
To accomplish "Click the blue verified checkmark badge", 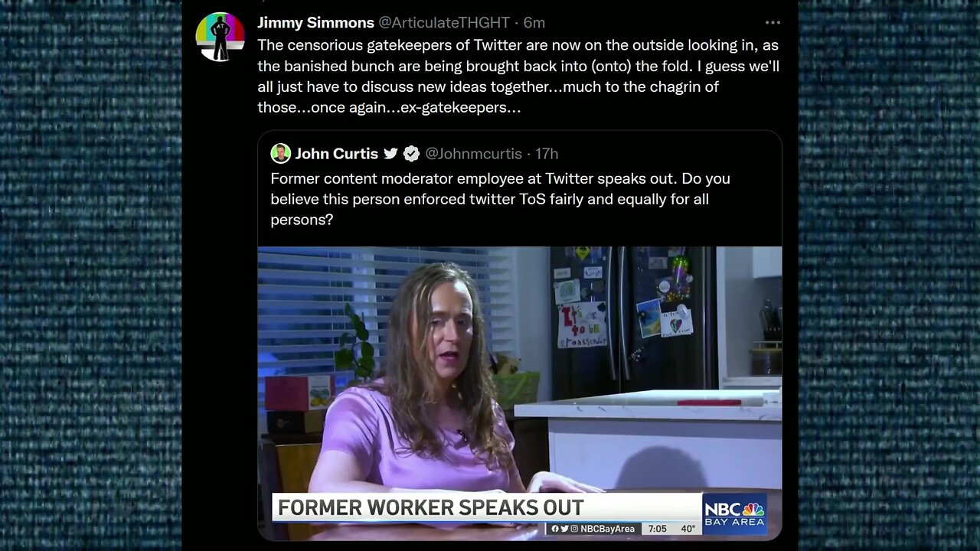I will click(x=411, y=154).
